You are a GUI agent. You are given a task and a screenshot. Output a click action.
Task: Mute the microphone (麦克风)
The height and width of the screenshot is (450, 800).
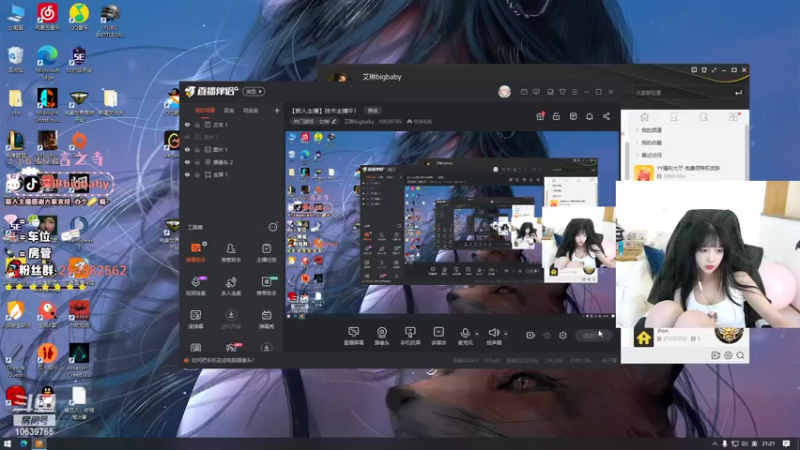[465, 336]
